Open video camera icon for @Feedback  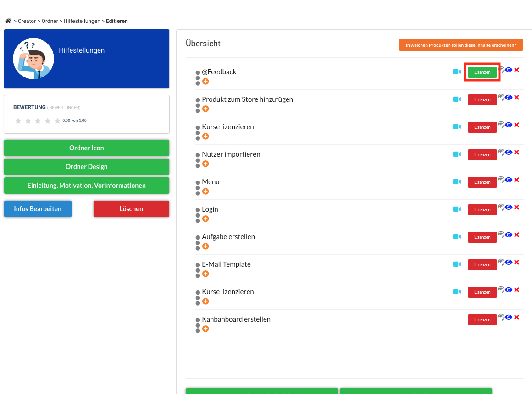(457, 72)
